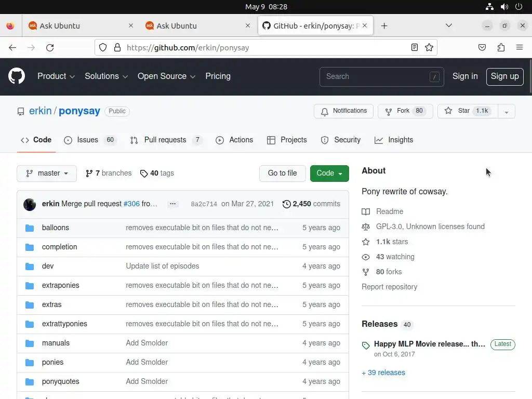The height and width of the screenshot is (399, 532).
Task: Open the Actions tab
Action: click(234, 140)
